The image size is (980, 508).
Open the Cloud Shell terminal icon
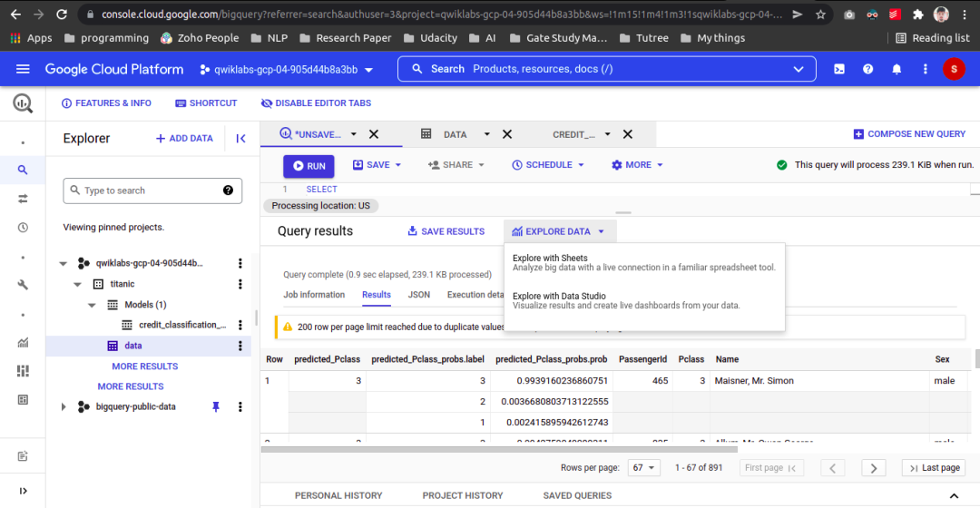839,69
